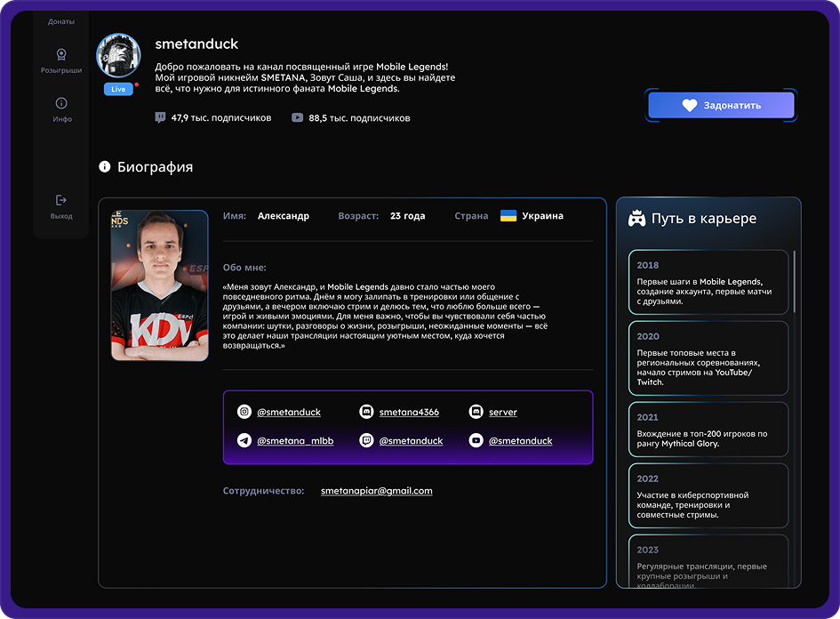This screenshot has width=840, height=619.
Task: Open the Twitch link @smetanduck
Action: coord(411,440)
